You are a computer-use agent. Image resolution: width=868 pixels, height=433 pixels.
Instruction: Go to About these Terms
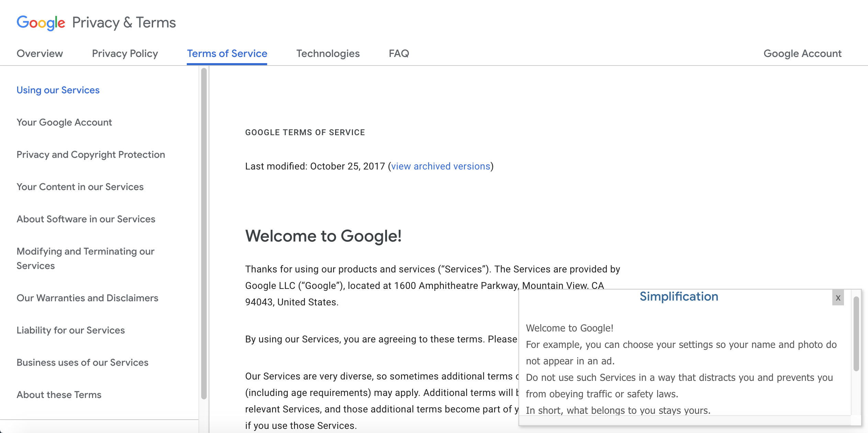(59, 395)
